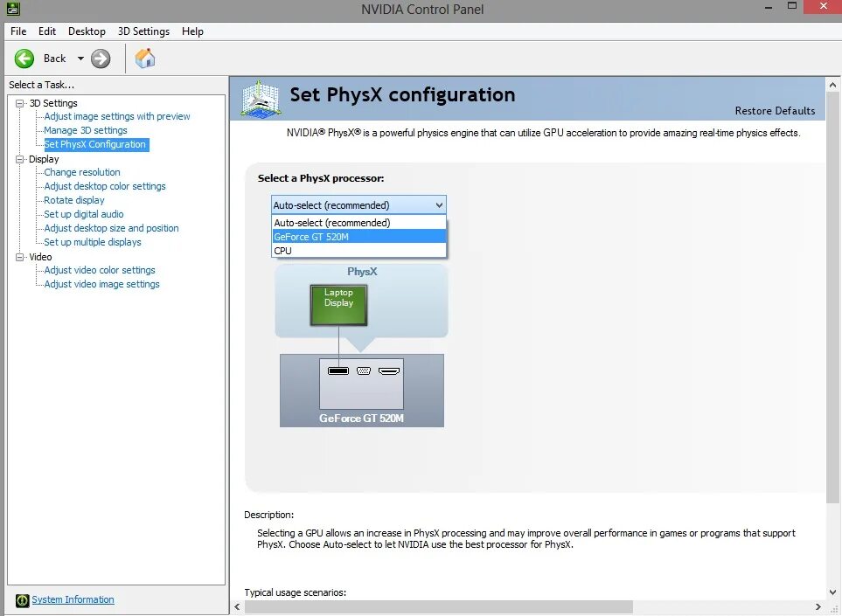
Task: Open Rotate display task
Action: pyautogui.click(x=74, y=200)
